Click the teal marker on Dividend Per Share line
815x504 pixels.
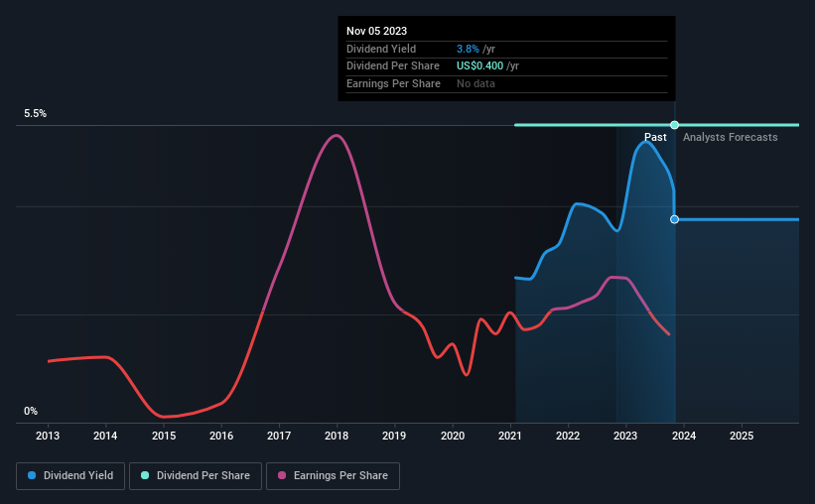[674, 125]
